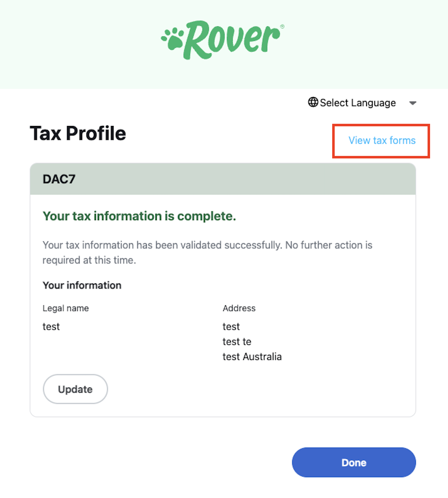The width and height of the screenshot is (448, 498).
Task: Click the Tax Profile heading
Action: point(78,133)
